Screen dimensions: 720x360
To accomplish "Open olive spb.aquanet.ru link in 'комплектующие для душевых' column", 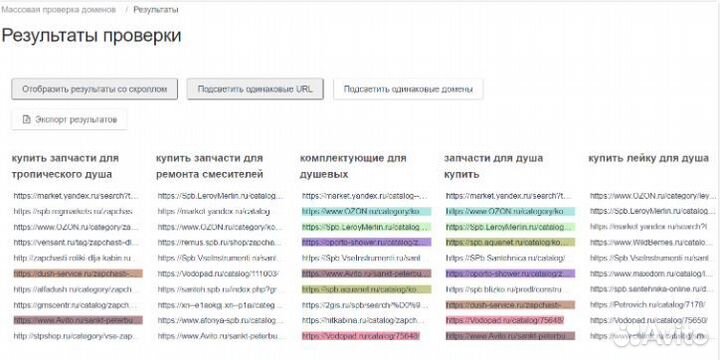I will pos(366,289).
